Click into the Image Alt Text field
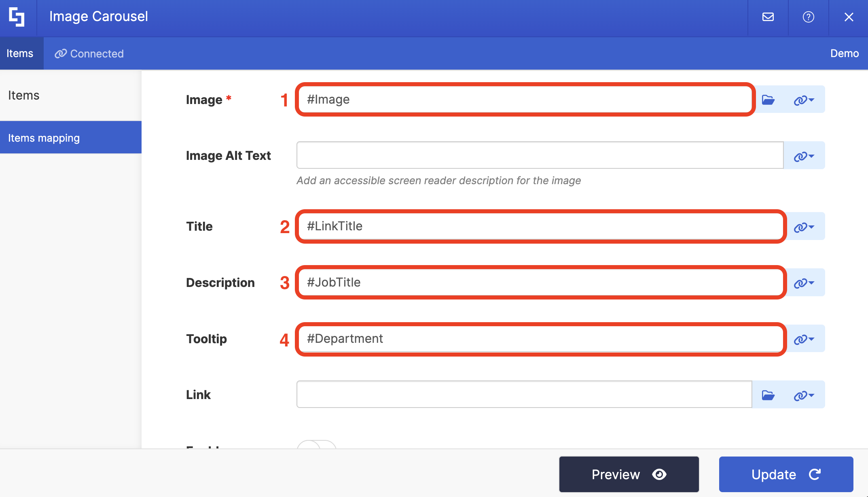Viewport: 868px width, 497px height. (540, 155)
